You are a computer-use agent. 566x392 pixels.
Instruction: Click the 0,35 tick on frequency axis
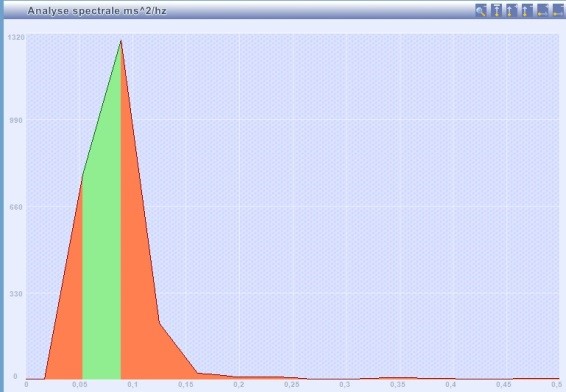[397, 385]
